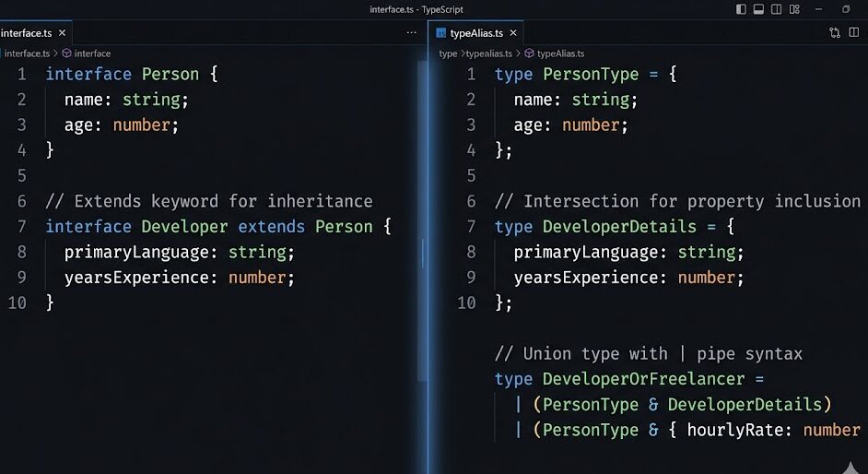Open the 'interface' symbol breadcrumb

coord(92,53)
